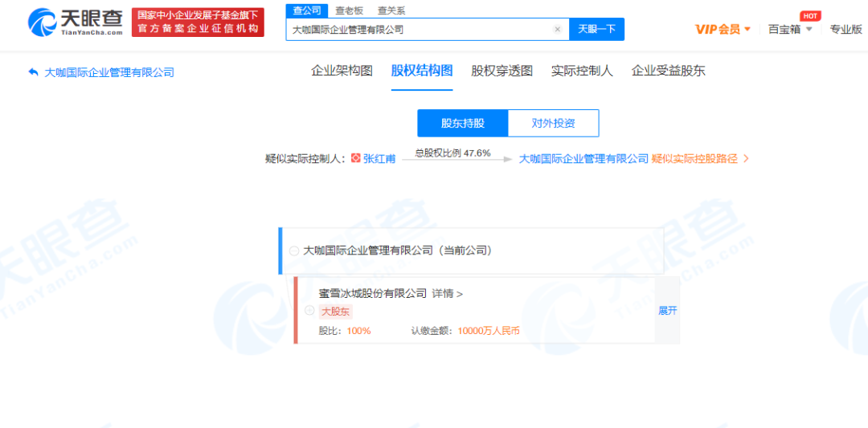Switch to the 实际控制人 tab
Viewport: 868px width, 428px height.
[x=582, y=71]
